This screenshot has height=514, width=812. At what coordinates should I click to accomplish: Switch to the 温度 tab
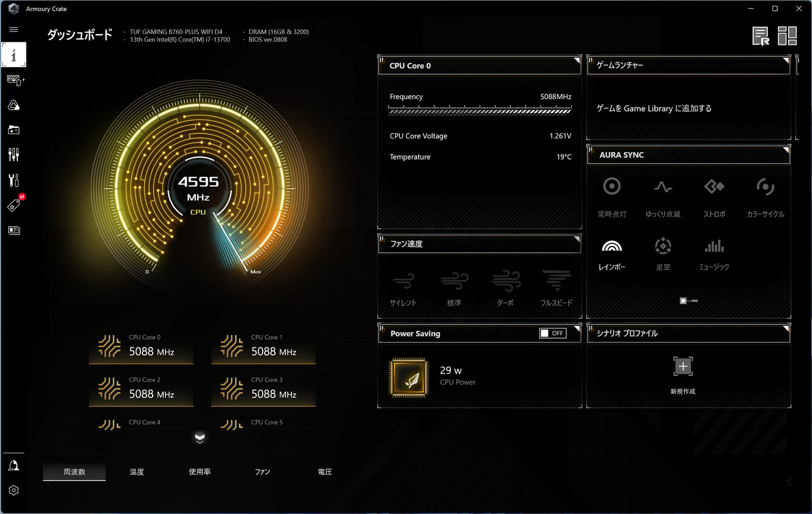click(137, 472)
